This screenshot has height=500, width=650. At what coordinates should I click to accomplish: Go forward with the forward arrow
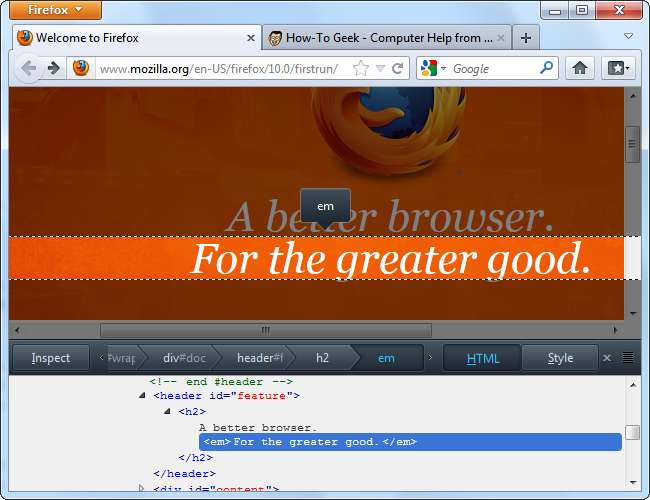[54, 68]
